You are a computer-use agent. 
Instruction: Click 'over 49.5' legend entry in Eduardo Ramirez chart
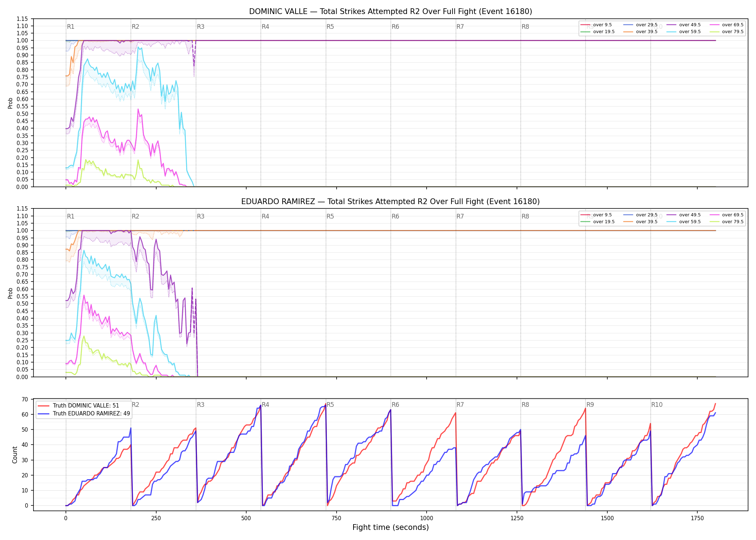(x=683, y=215)
